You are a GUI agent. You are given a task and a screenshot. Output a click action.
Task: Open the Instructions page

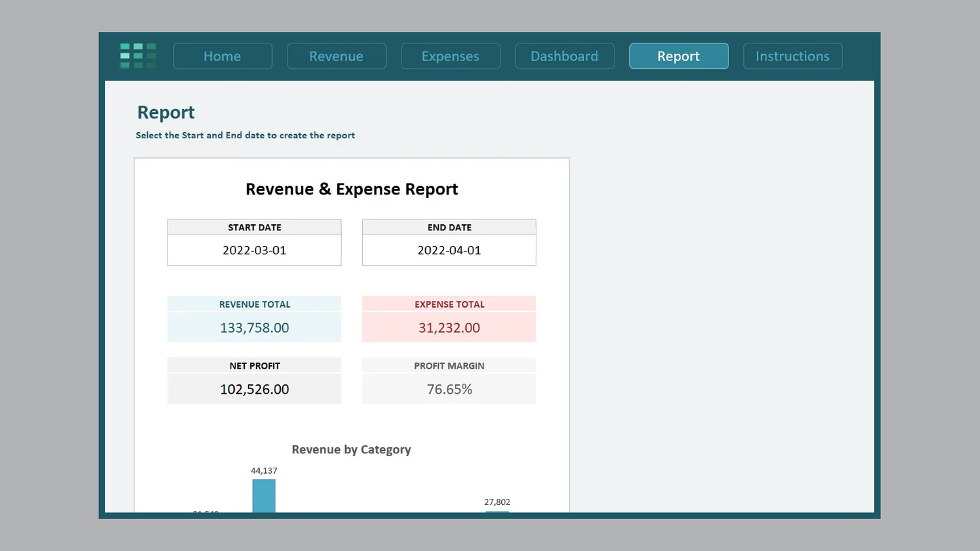coord(792,56)
